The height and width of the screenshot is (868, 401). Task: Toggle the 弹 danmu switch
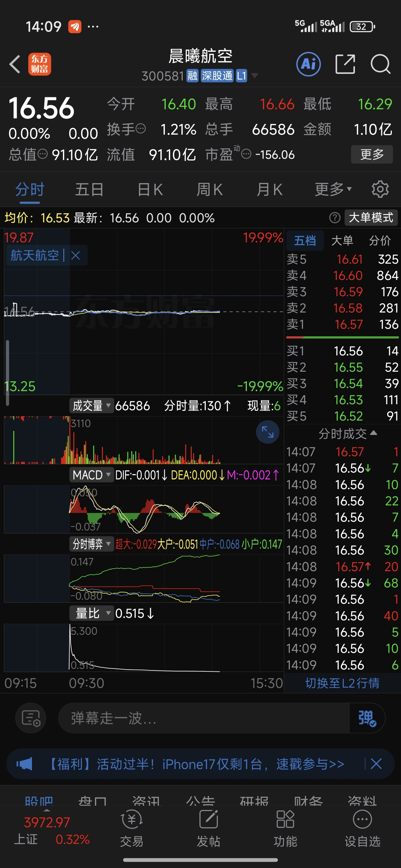coord(367,718)
